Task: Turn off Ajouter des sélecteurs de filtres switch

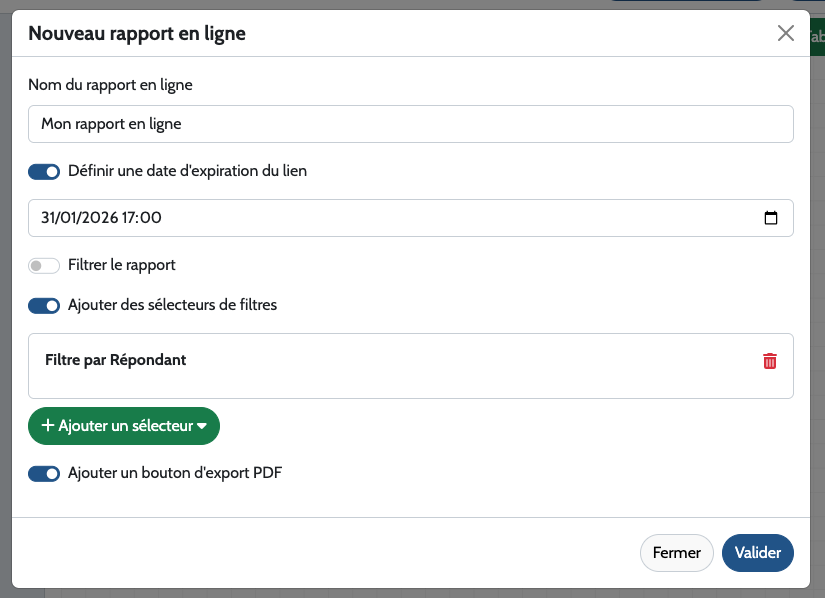Action: click(44, 306)
